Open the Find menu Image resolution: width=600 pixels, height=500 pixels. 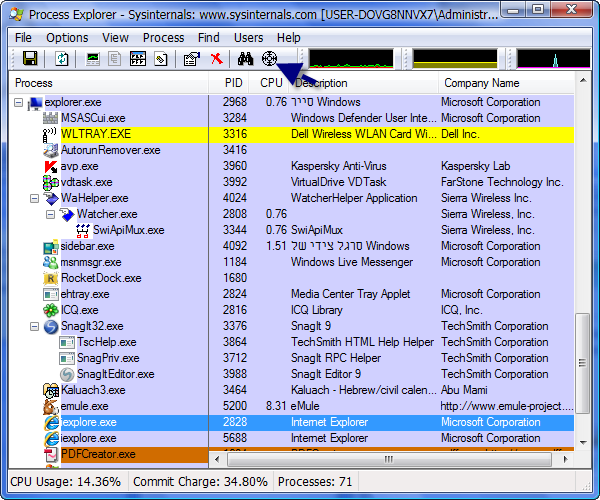pyautogui.click(x=209, y=38)
